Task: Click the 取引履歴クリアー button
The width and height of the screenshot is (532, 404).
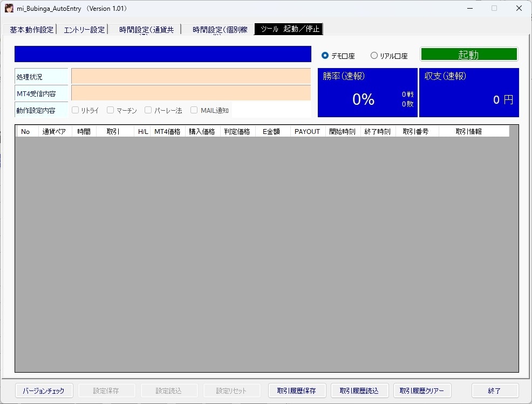Action: (x=422, y=390)
